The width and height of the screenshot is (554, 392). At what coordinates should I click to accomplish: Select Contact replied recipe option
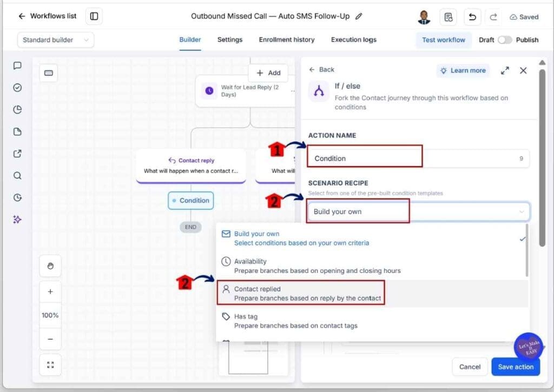(372, 294)
